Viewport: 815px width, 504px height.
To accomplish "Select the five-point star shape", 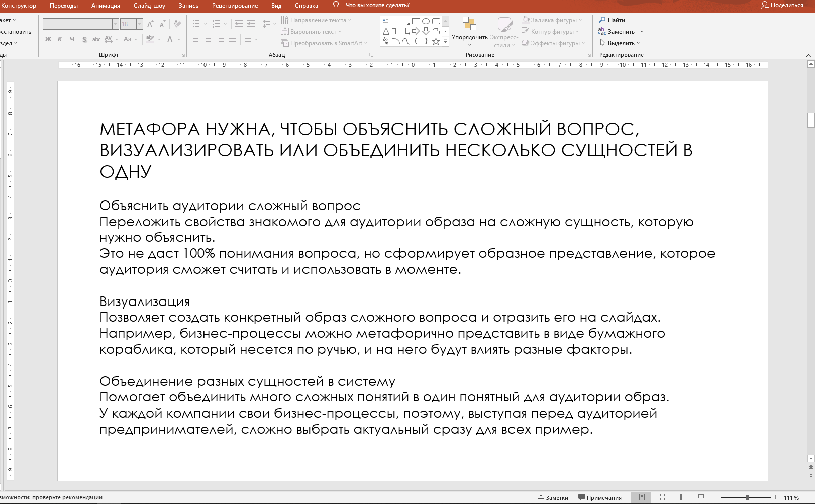I will coord(436,41).
